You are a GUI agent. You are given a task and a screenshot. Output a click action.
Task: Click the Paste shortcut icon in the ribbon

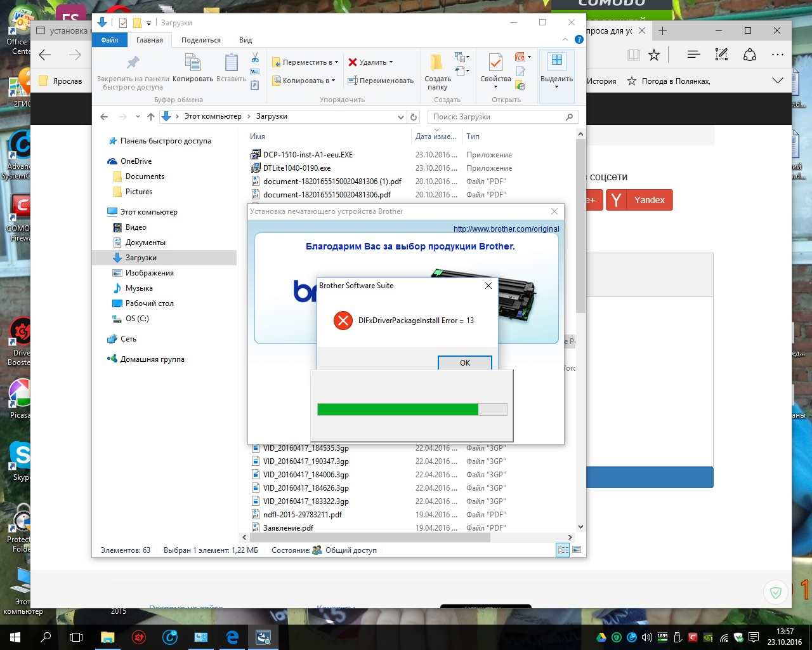[255, 85]
